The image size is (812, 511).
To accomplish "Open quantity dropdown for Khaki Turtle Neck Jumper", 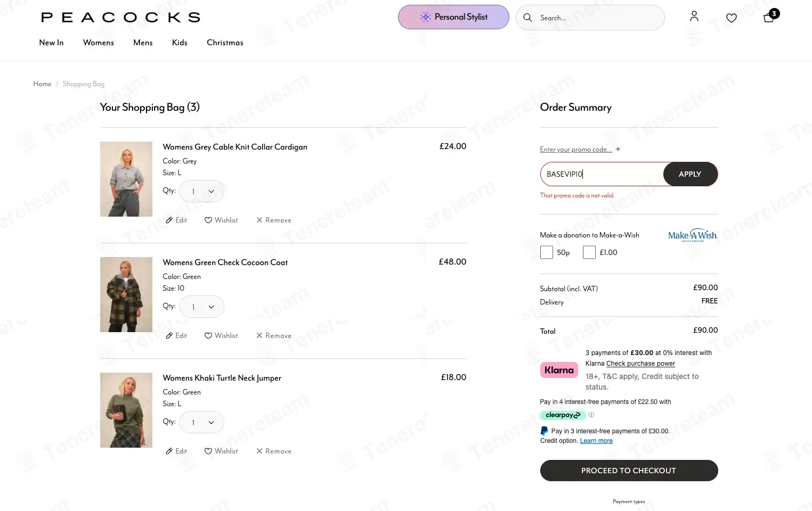I will (201, 422).
